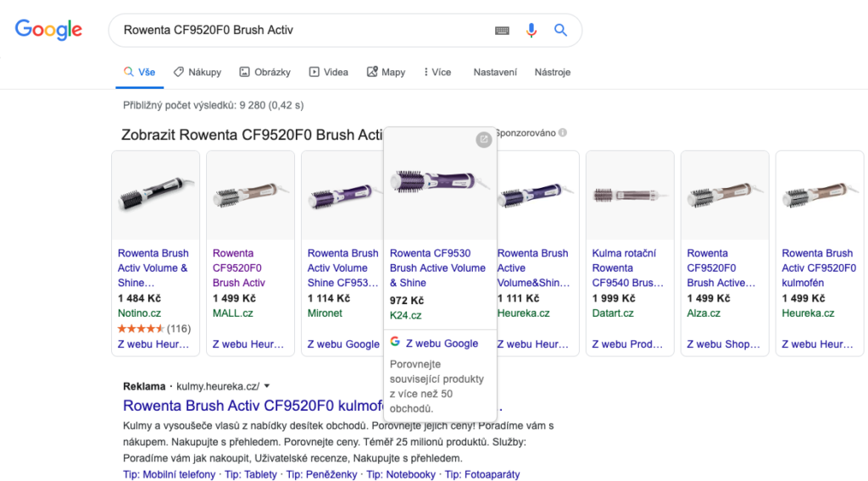
Task: Click price 1 999 Kč
Action: pyautogui.click(x=614, y=298)
